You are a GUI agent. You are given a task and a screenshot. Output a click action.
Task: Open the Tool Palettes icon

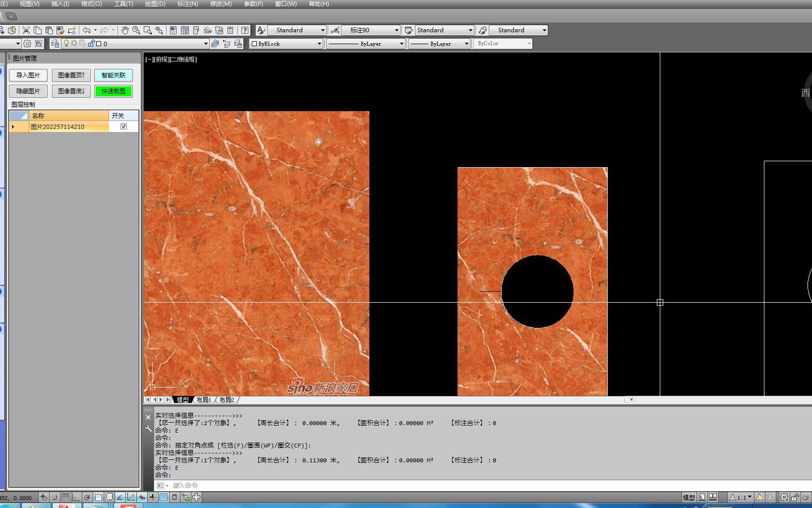196,30
